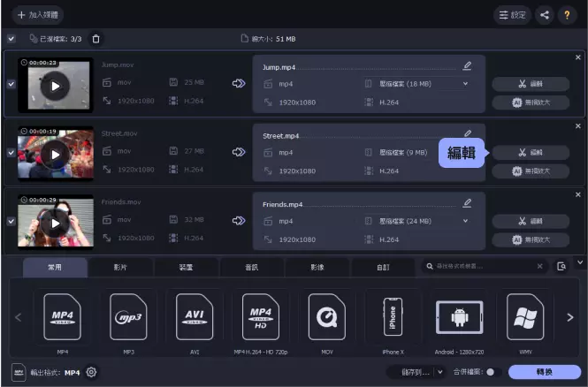Collapse the format panel with chevron
Screen dimensions: 588x387
(580, 262)
